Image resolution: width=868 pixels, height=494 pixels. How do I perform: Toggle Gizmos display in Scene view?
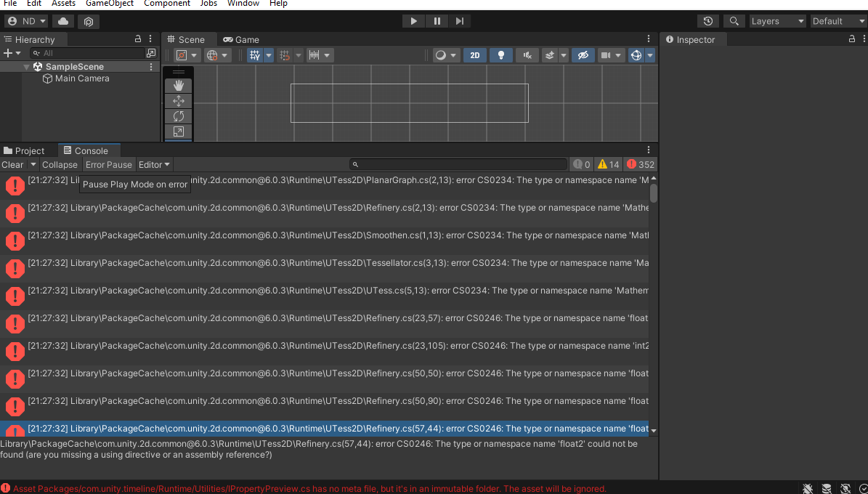[636, 55]
